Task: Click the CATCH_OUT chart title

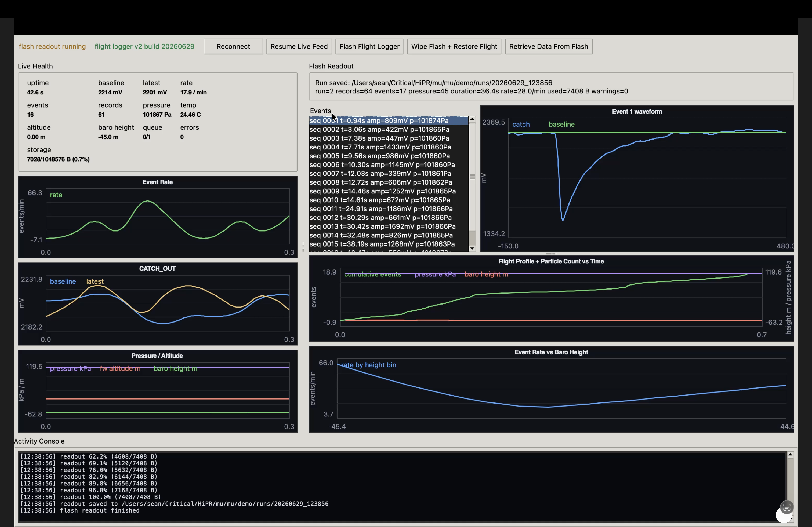Action: [157, 269]
